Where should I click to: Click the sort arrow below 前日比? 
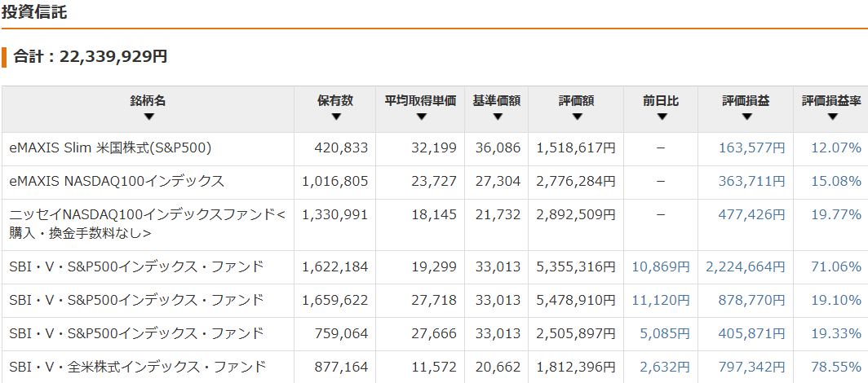point(662,117)
